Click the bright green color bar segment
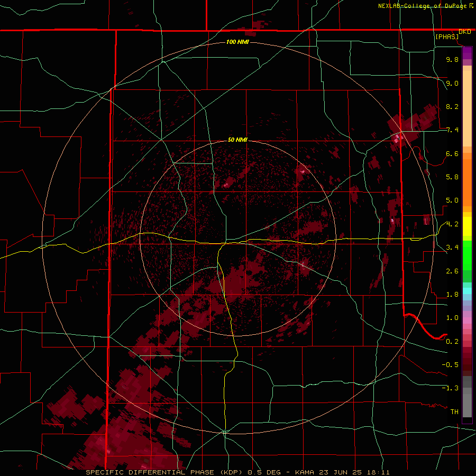The image size is (476, 476). (467, 255)
